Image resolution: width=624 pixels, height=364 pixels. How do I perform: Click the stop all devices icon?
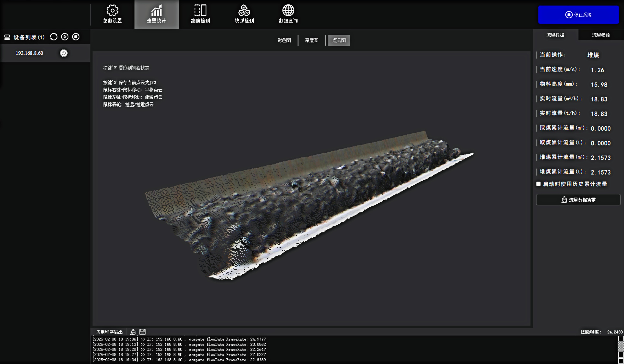pos(76,37)
